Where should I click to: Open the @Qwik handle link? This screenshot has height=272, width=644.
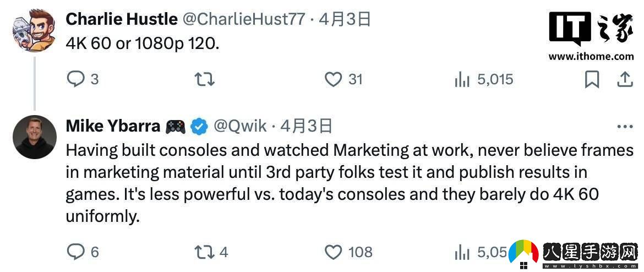point(240,126)
